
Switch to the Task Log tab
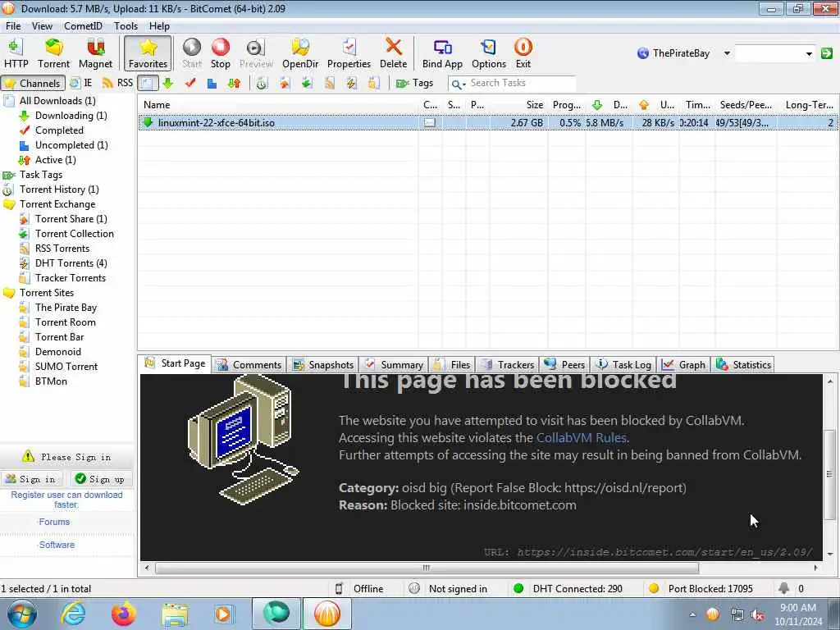point(623,365)
